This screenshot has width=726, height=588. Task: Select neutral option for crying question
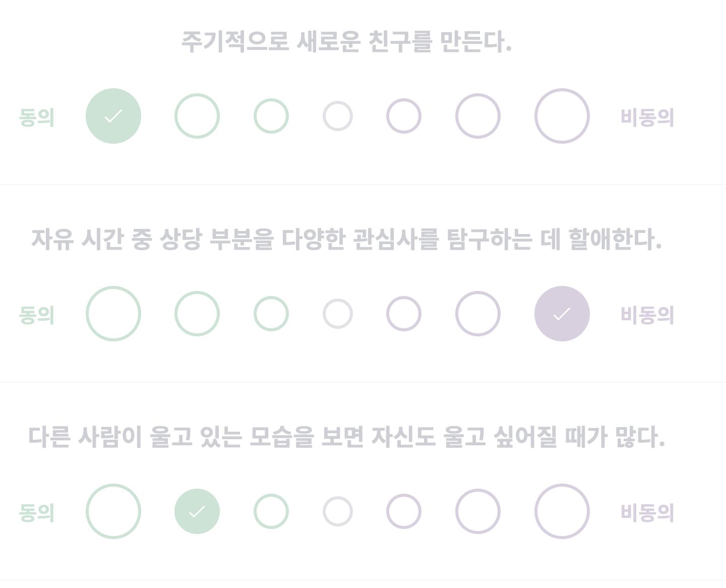click(x=338, y=511)
